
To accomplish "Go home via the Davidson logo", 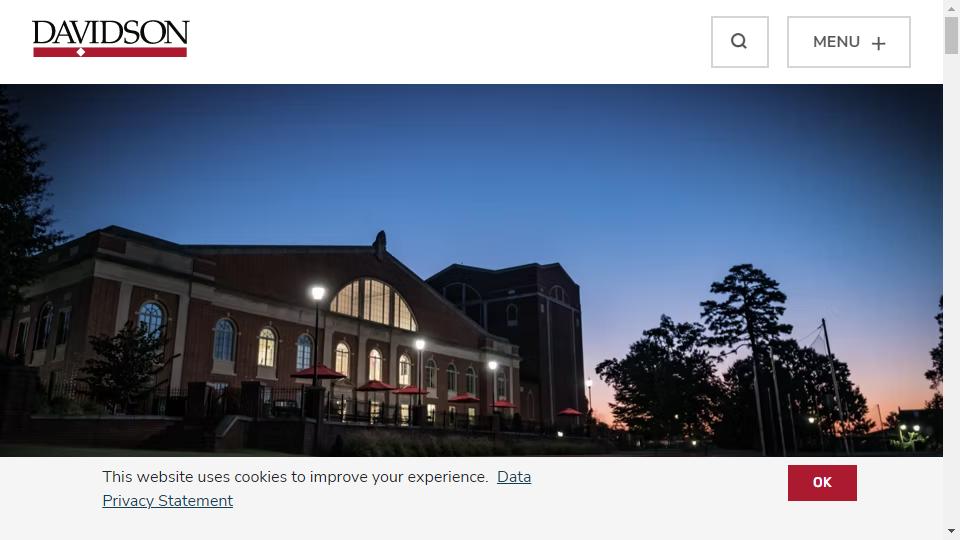I will tap(111, 38).
